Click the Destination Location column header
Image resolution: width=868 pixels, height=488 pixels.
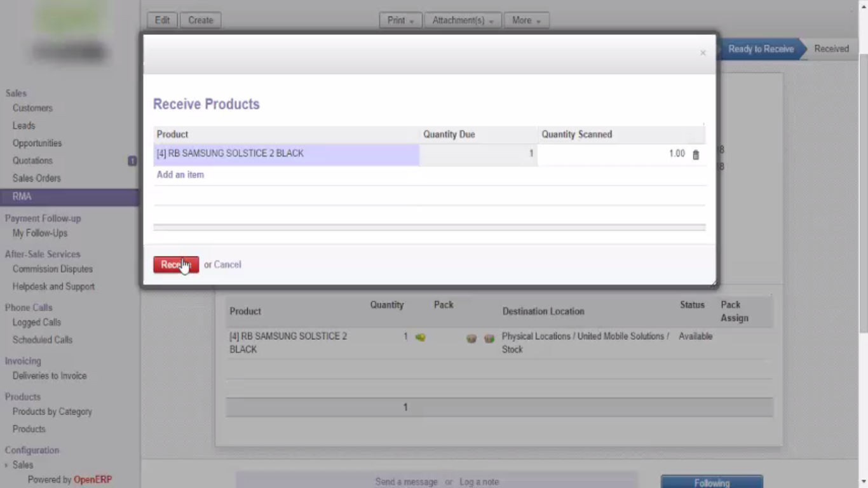point(543,311)
